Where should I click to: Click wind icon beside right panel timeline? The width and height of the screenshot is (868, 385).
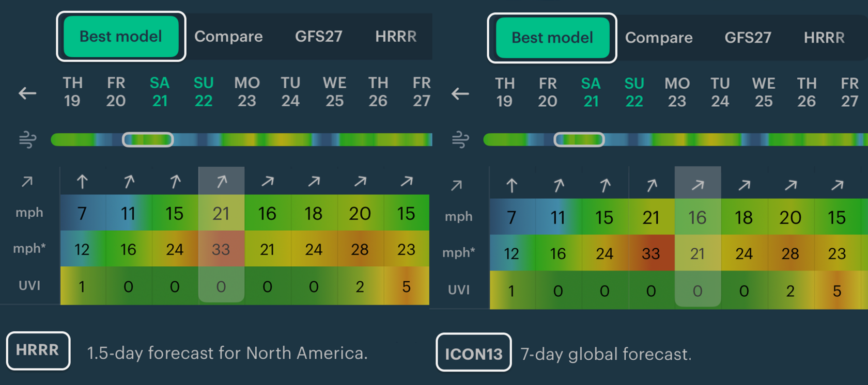460,140
